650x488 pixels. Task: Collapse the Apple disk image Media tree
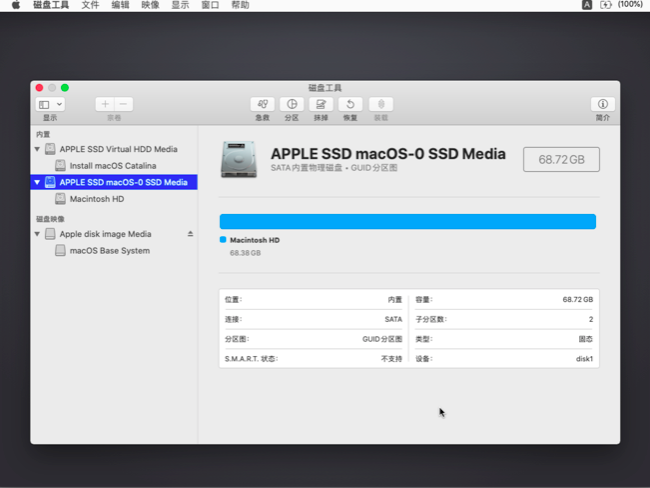coord(37,234)
